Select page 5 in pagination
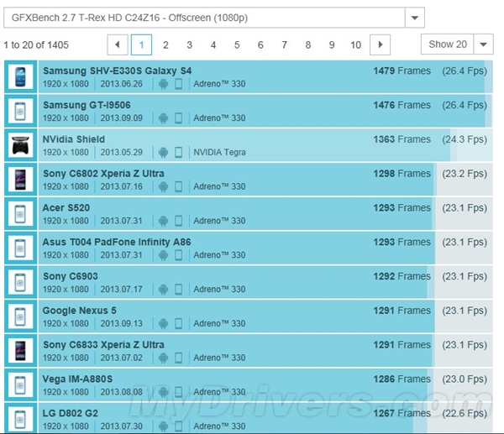 pyautogui.click(x=237, y=45)
